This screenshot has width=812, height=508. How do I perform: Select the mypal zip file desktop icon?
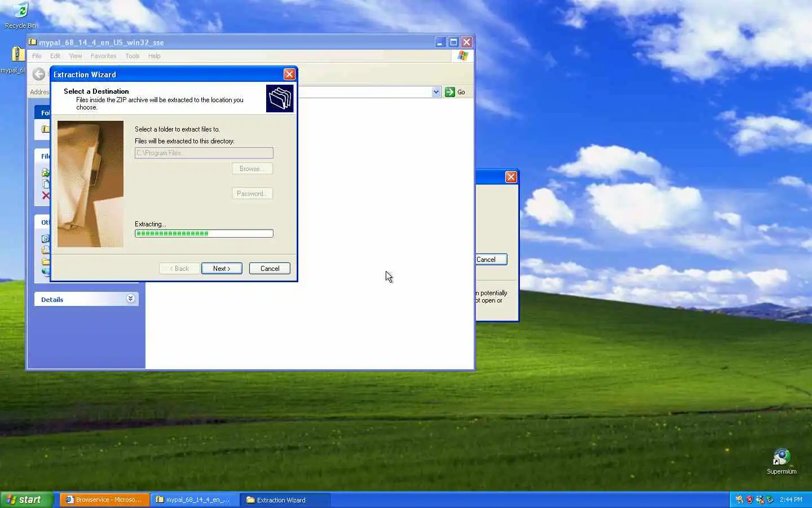pyautogui.click(x=17, y=54)
